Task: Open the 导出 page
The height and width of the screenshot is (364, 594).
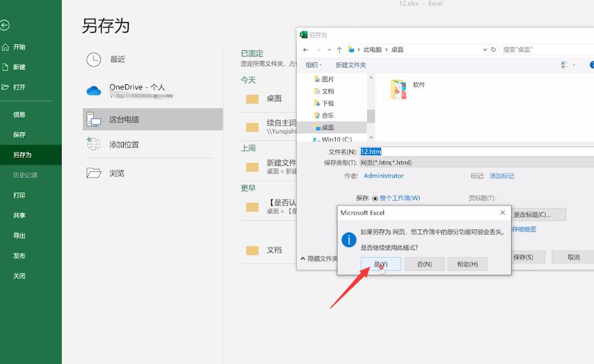Action: point(19,235)
